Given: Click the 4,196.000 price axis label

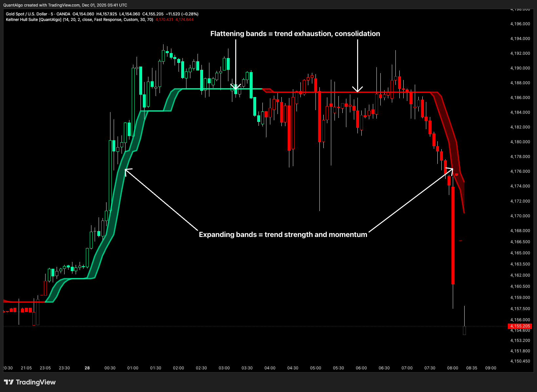Looking at the screenshot, I should pos(520,24).
